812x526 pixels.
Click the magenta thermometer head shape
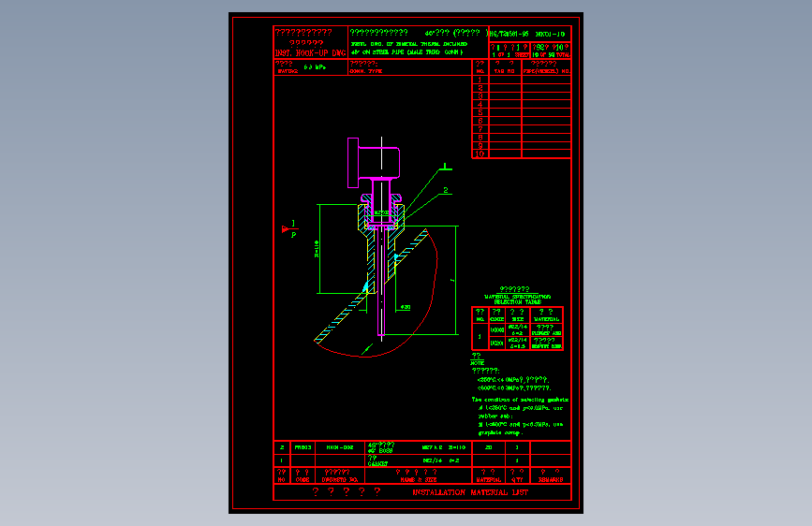374,163
